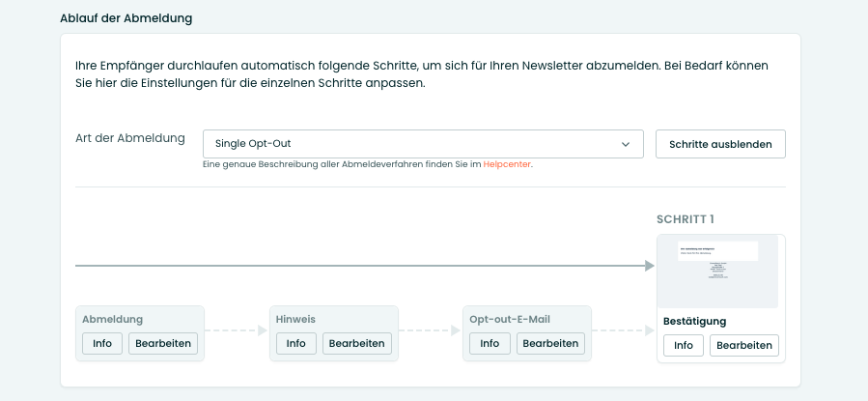Click Bearbeiten under the Hinweis step
868x401 pixels.
356,343
